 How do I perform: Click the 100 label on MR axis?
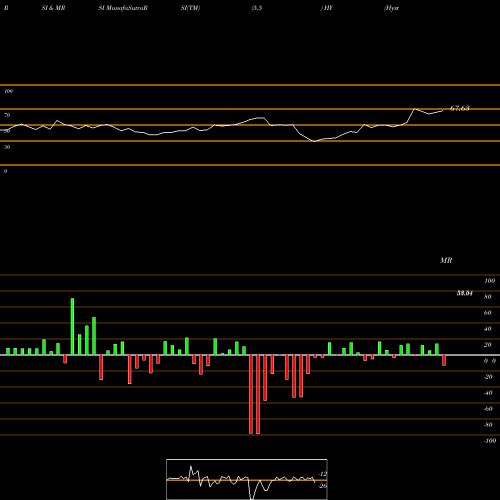point(490,281)
